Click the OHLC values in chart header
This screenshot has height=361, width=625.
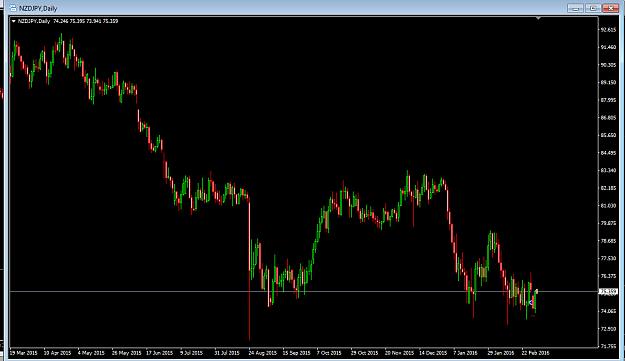click(85, 21)
